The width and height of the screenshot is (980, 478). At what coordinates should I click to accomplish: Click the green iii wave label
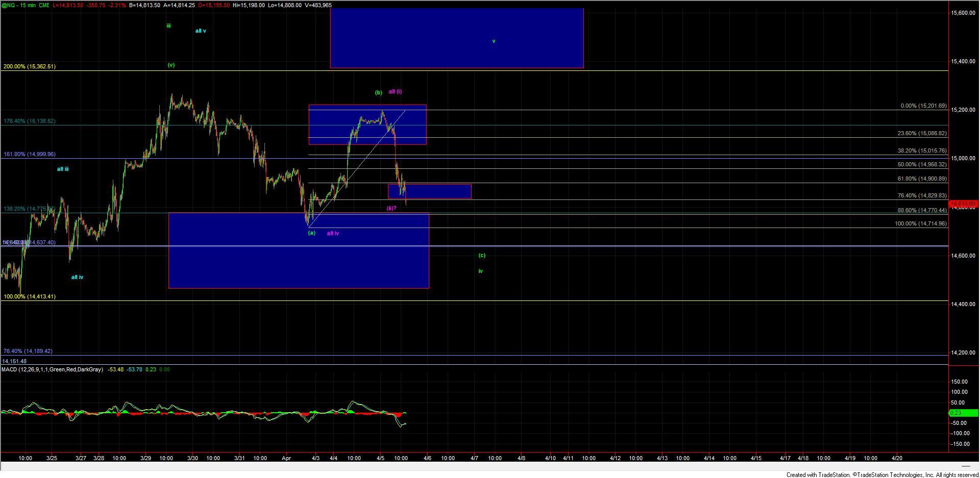(x=168, y=26)
